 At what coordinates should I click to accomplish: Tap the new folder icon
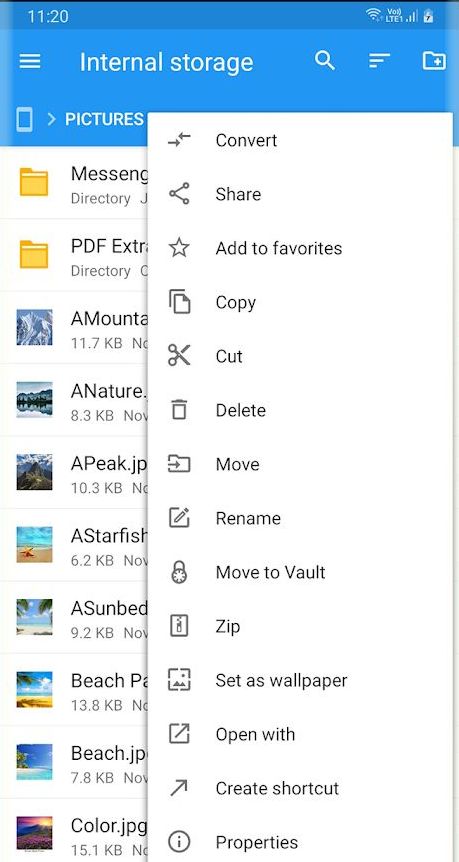[x=434, y=60]
